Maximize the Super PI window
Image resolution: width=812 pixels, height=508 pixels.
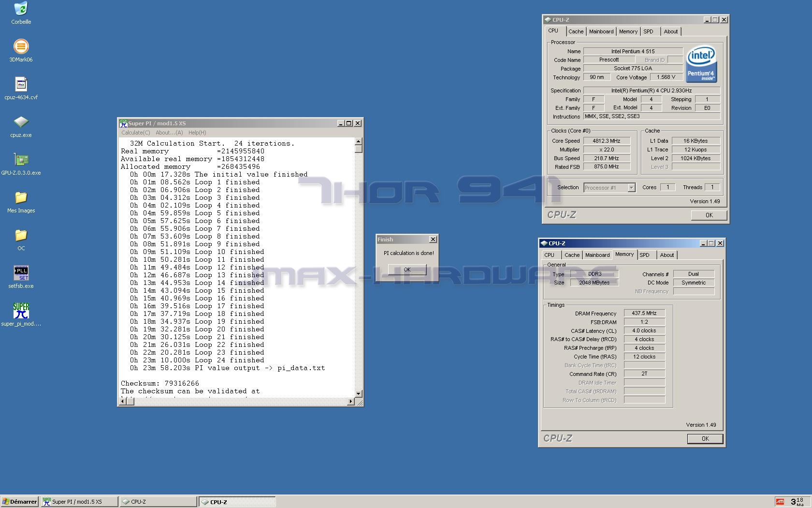pos(348,123)
